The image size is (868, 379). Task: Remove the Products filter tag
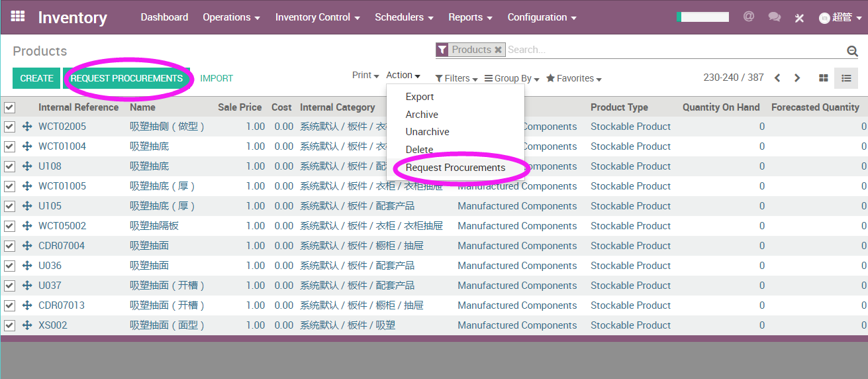coord(498,50)
